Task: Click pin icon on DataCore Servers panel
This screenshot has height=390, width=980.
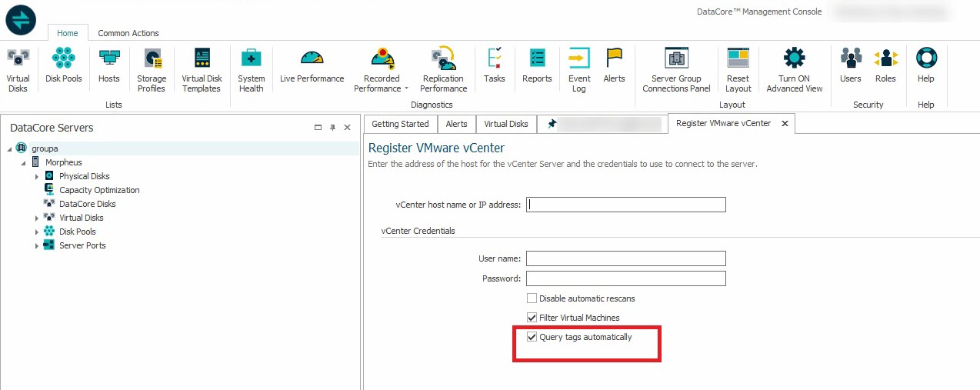Action: pos(333,128)
